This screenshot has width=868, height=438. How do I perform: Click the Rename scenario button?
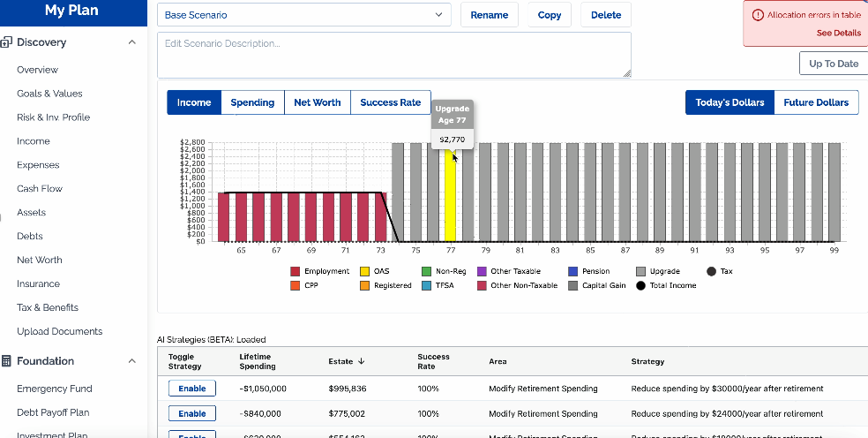click(x=489, y=15)
